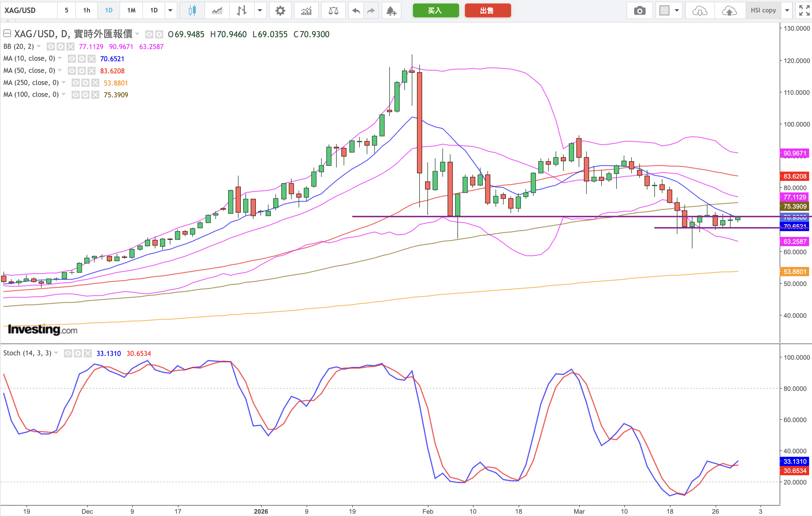Hide MA (50, close, 0) with eye icon
The width and height of the screenshot is (812, 516).
tap(72, 71)
